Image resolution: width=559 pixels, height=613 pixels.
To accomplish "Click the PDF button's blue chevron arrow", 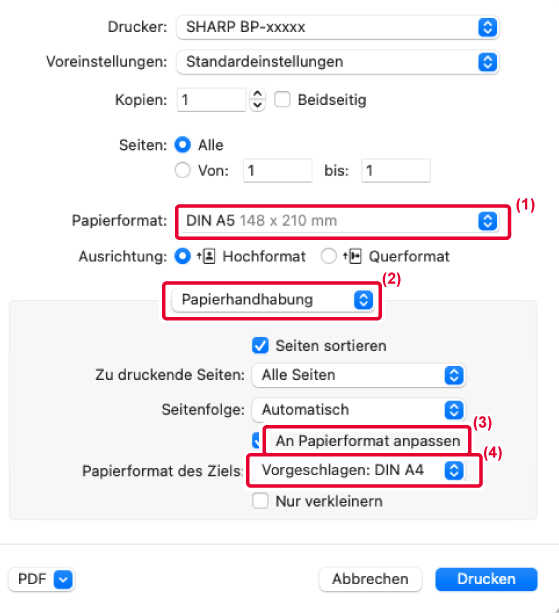I will point(63,579).
